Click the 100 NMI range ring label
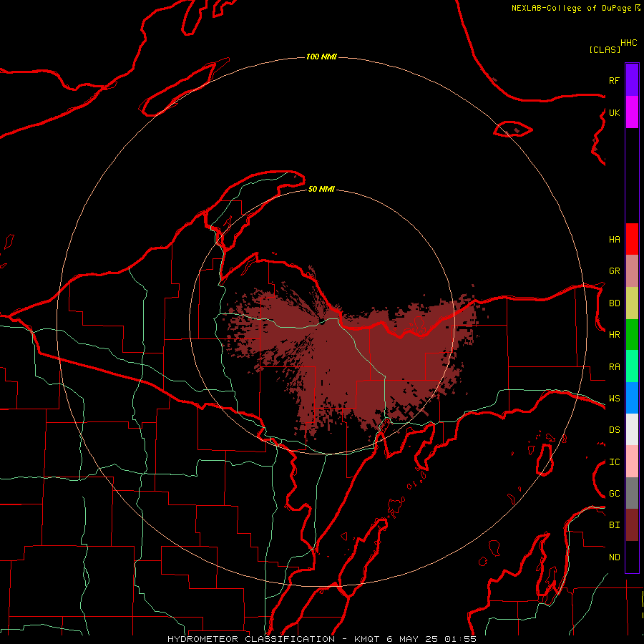Screen dimensions: 644x644 coord(321,57)
